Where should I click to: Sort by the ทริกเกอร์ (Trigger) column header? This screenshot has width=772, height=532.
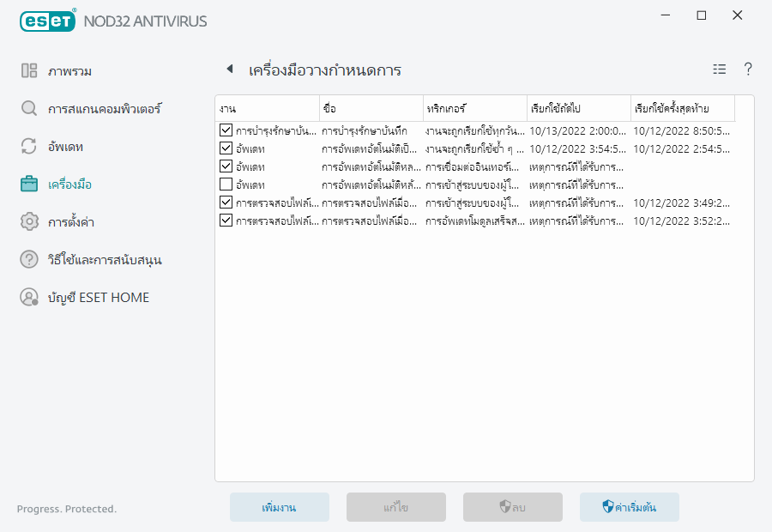(x=474, y=109)
